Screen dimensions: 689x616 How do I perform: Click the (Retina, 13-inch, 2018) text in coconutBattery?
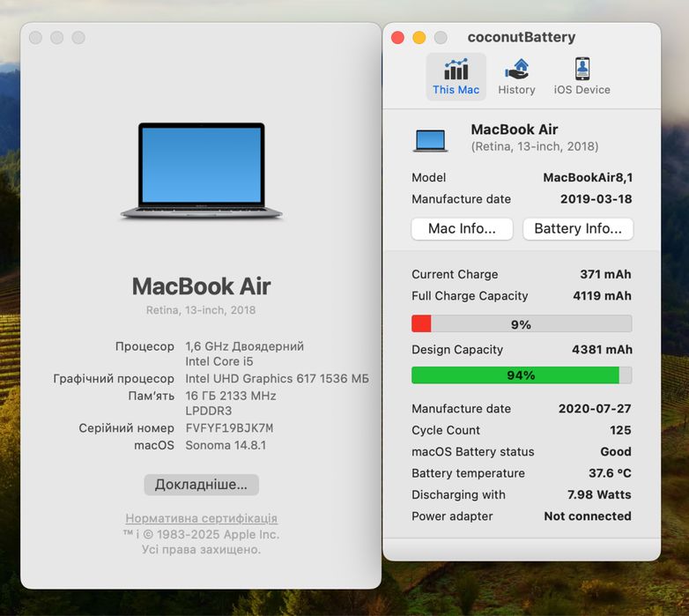(535, 146)
